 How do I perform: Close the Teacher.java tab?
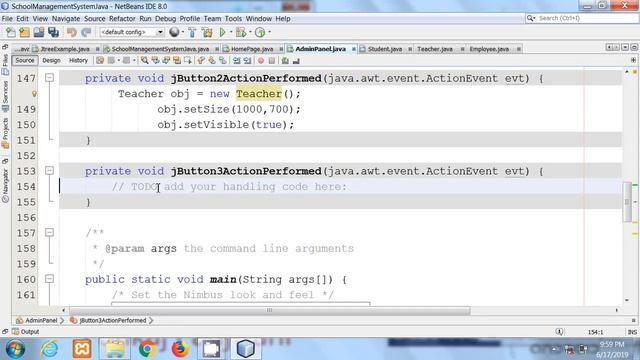click(462, 49)
